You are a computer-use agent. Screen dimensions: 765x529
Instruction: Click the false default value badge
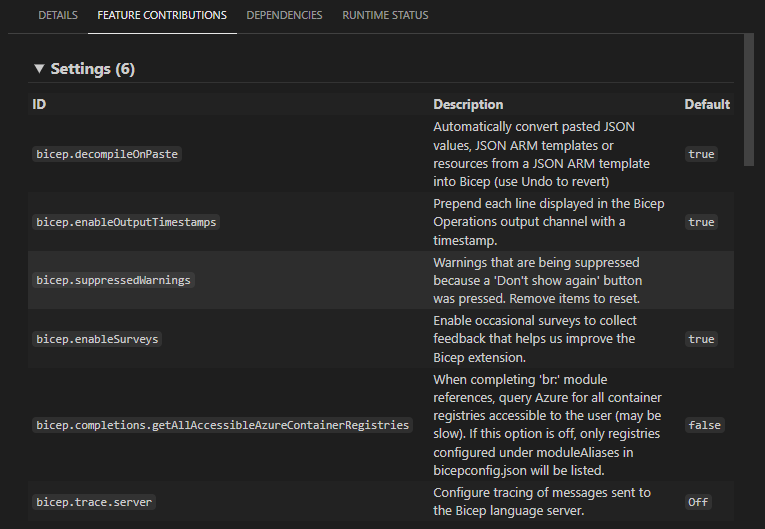(x=704, y=425)
